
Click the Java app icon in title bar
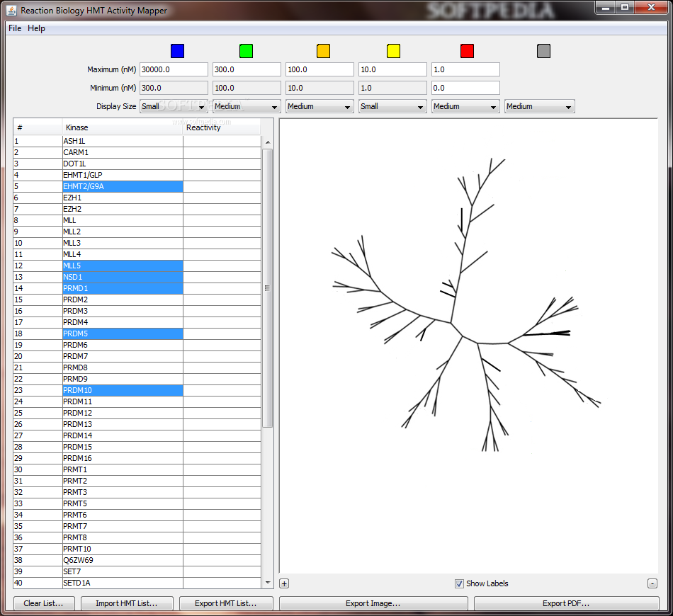[x=11, y=11]
